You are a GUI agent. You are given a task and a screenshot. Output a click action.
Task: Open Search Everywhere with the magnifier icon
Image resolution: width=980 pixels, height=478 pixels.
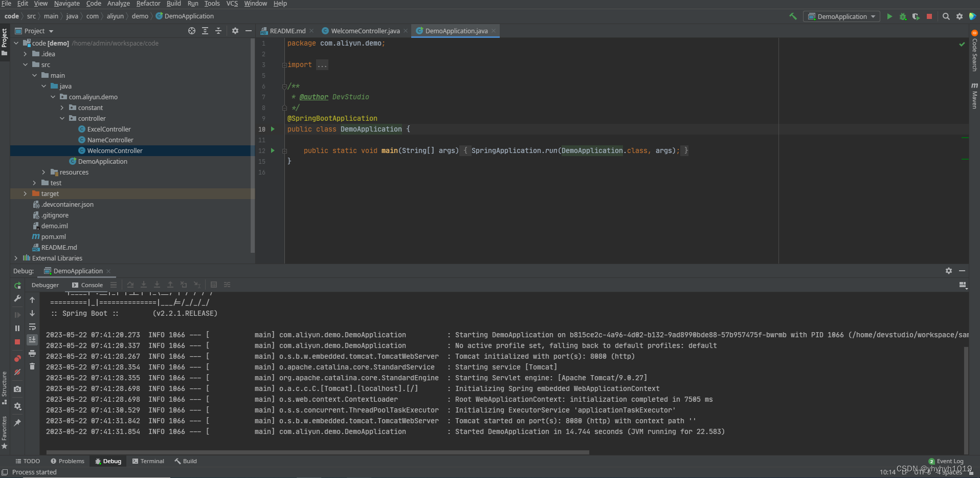946,16
